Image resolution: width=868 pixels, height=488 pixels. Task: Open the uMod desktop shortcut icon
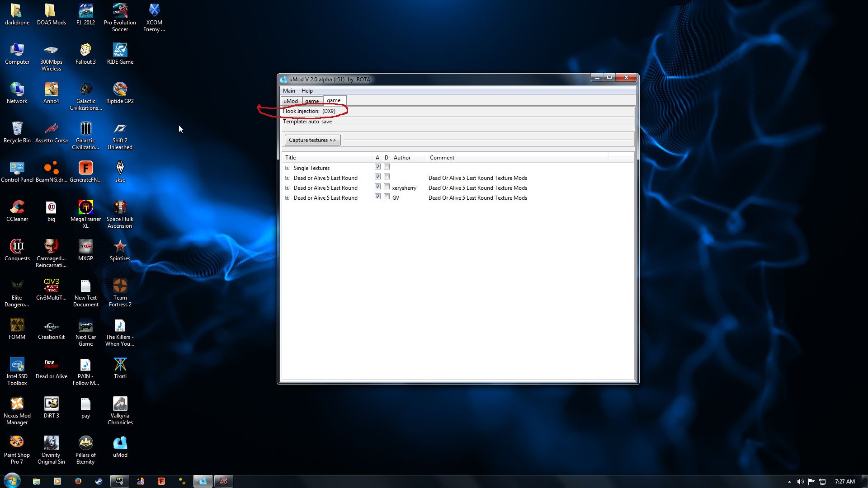(120, 444)
